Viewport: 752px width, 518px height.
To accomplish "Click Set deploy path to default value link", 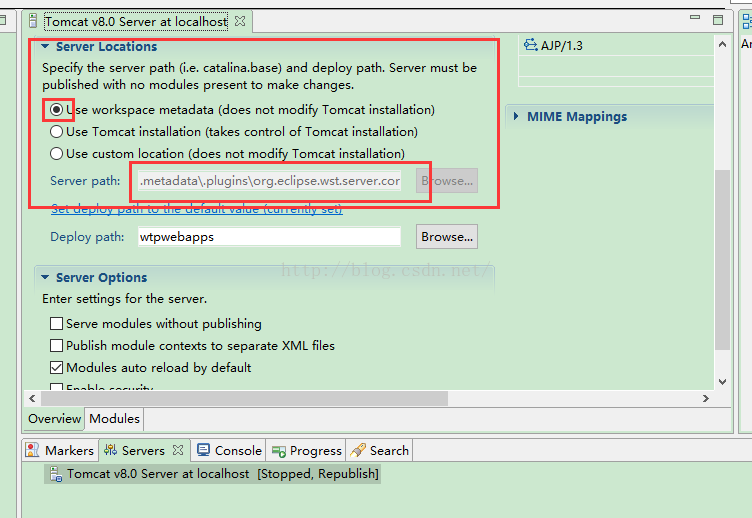I will pyautogui.click(x=197, y=209).
